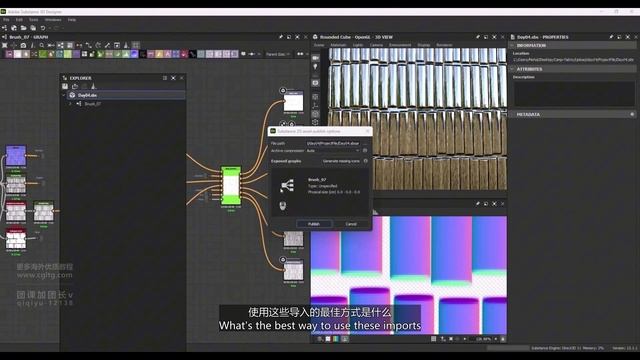Select the top white output node in graph
640x360 pixels.
tap(293, 101)
